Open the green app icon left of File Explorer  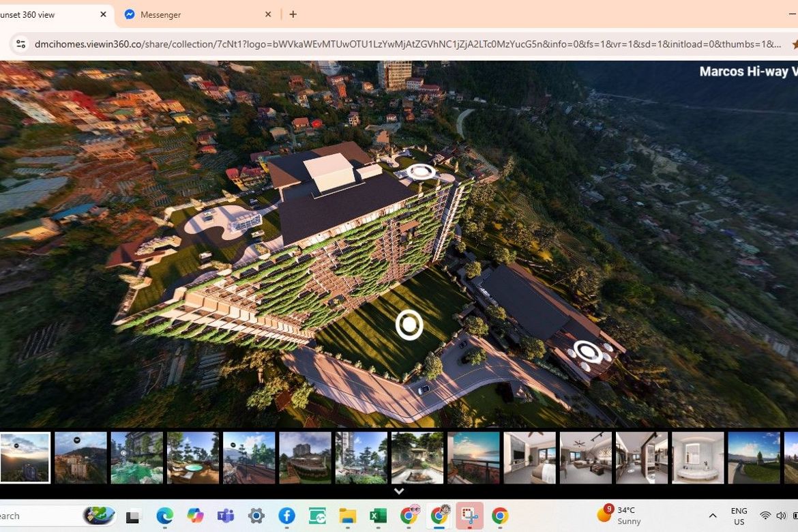317,516
